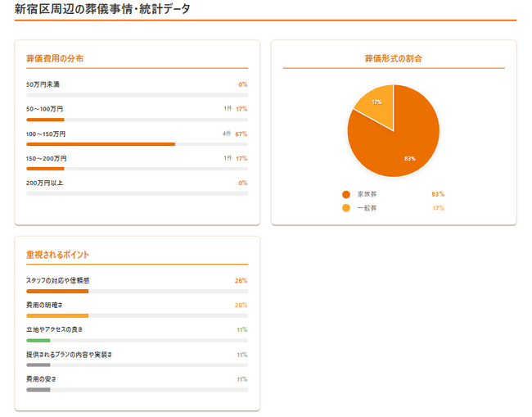Image resolution: width=532 pixels, height=417 pixels.
Task: Click the 葬儀費用の分布 card heading
Action: click(x=55, y=58)
